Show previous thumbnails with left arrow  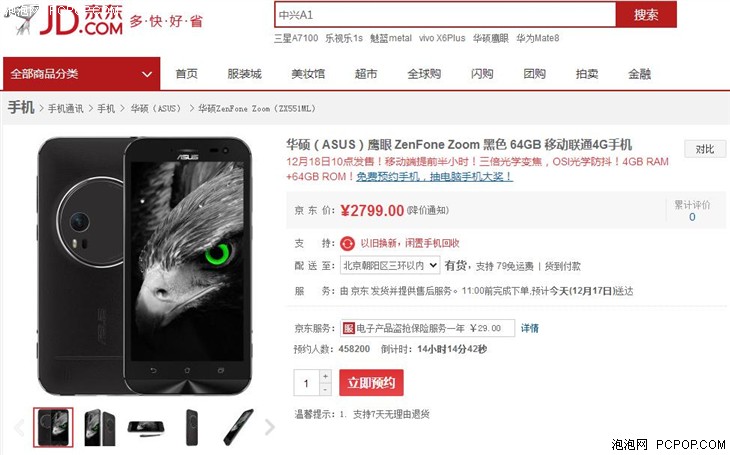click(20, 427)
